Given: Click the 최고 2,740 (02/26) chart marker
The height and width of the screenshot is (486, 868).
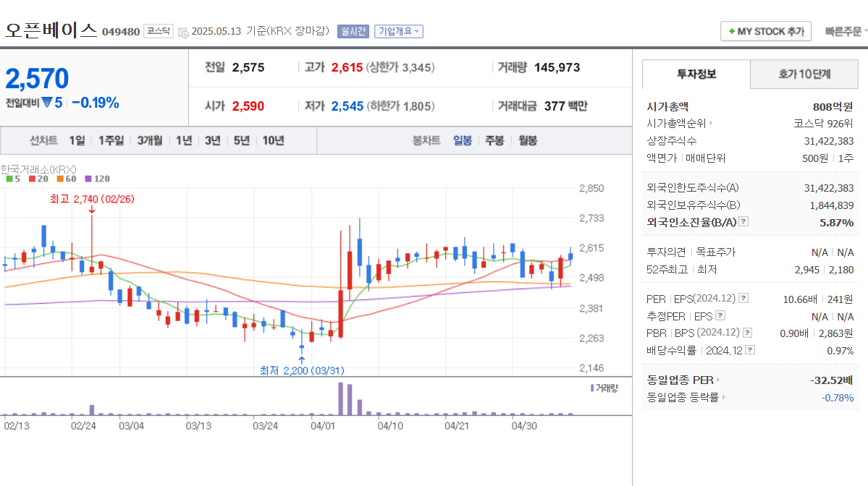Looking at the screenshot, I should click(x=92, y=199).
